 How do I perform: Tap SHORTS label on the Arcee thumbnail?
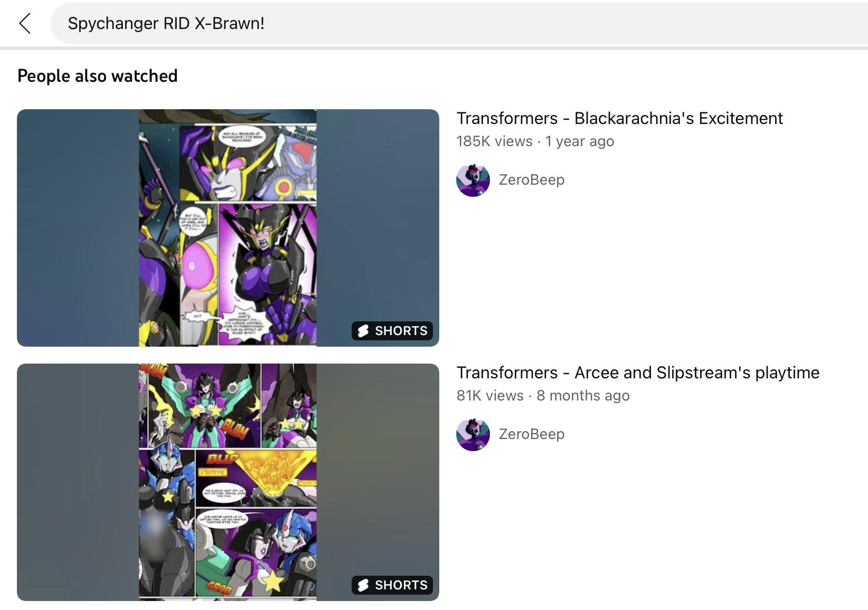click(401, 585)
